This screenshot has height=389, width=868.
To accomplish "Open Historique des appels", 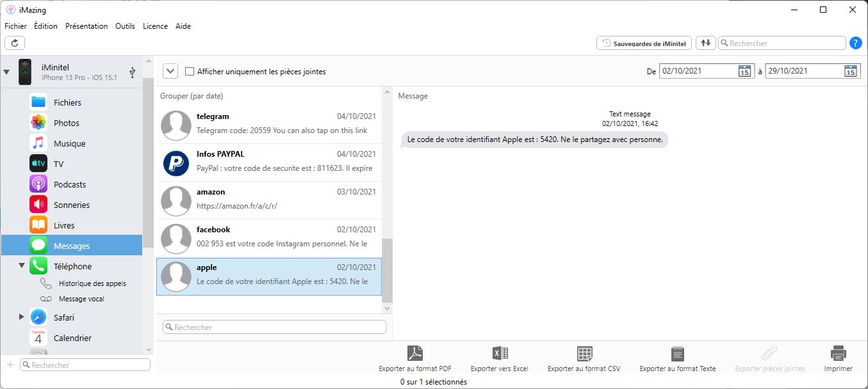I will click(92, 283).
